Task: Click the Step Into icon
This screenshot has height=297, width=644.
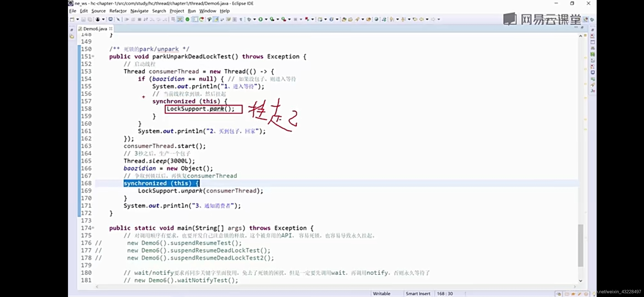Action: click(x=152, y=19)
